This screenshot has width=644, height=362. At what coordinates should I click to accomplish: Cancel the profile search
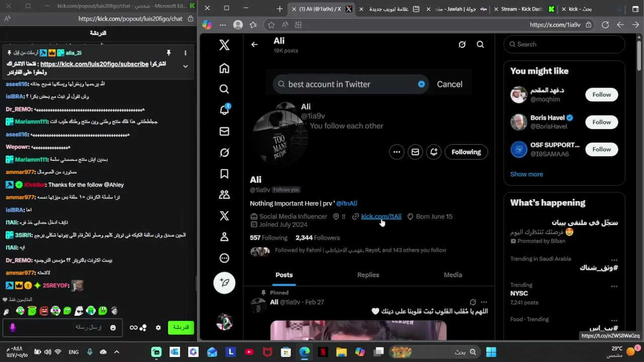point(449,84)
